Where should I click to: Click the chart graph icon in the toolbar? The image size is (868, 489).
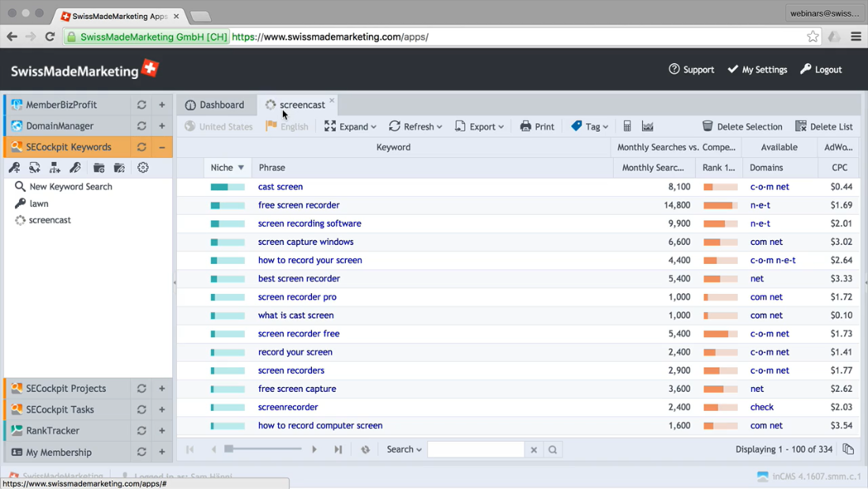[648, 126]
